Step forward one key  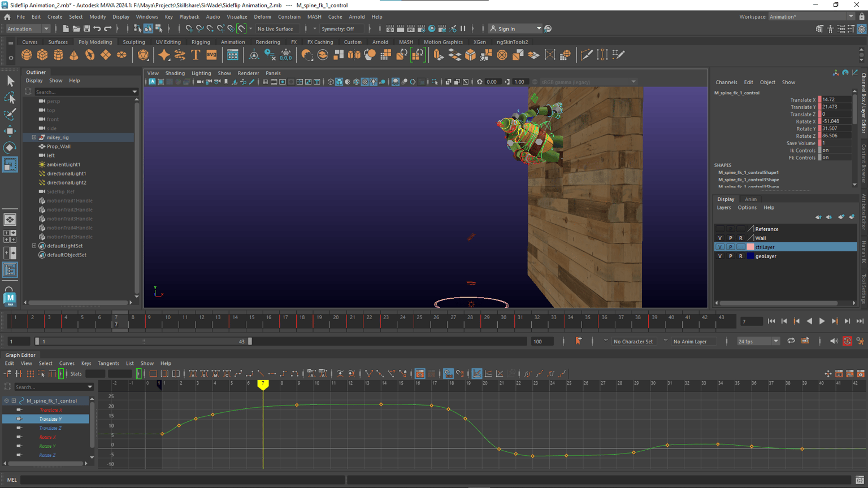835,321
